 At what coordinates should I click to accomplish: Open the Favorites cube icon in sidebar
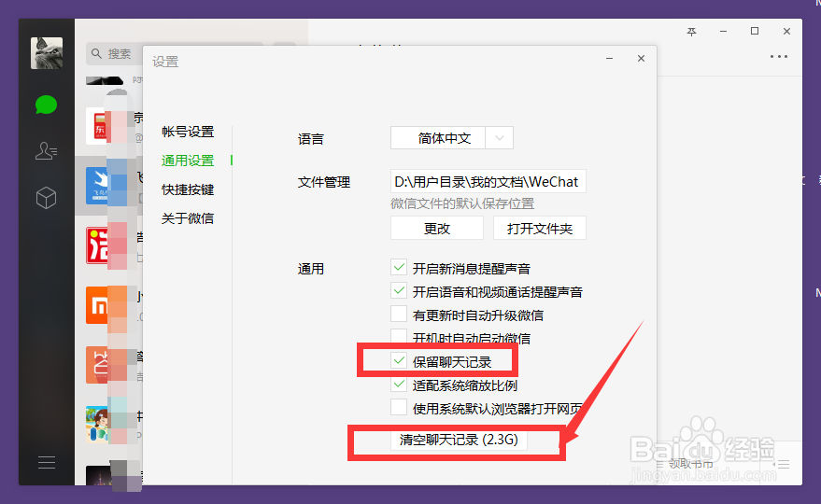[46, 198]
